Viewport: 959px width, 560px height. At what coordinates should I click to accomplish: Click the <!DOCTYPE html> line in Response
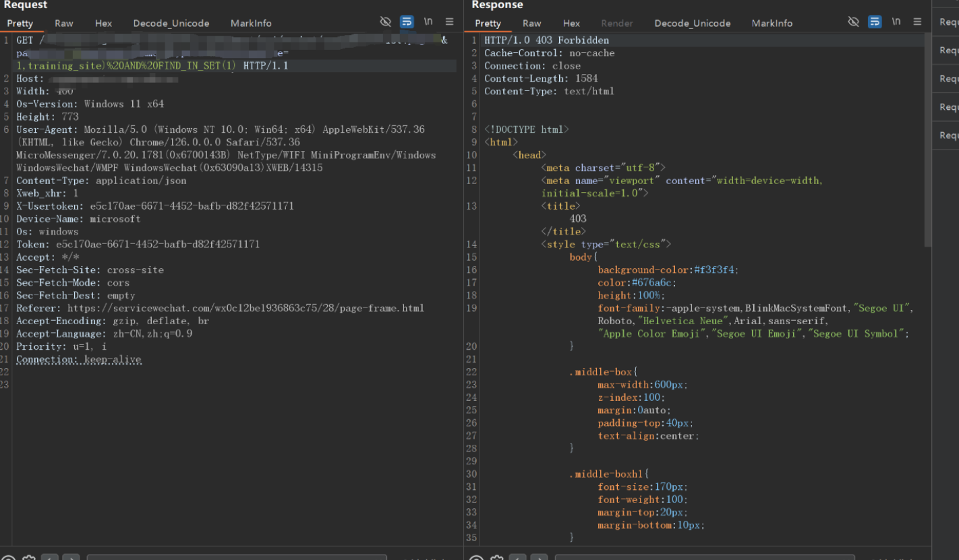[527, 129]
